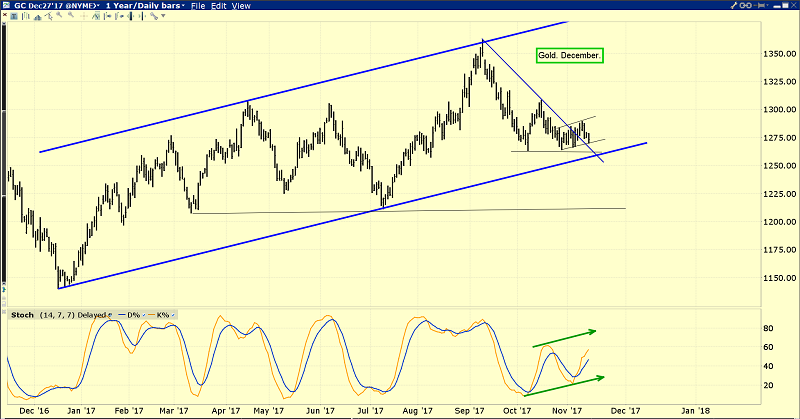Image resolution: width=800 pixels, height=419 pixels.
Task: Open the View menu
Action: (241, 6)
